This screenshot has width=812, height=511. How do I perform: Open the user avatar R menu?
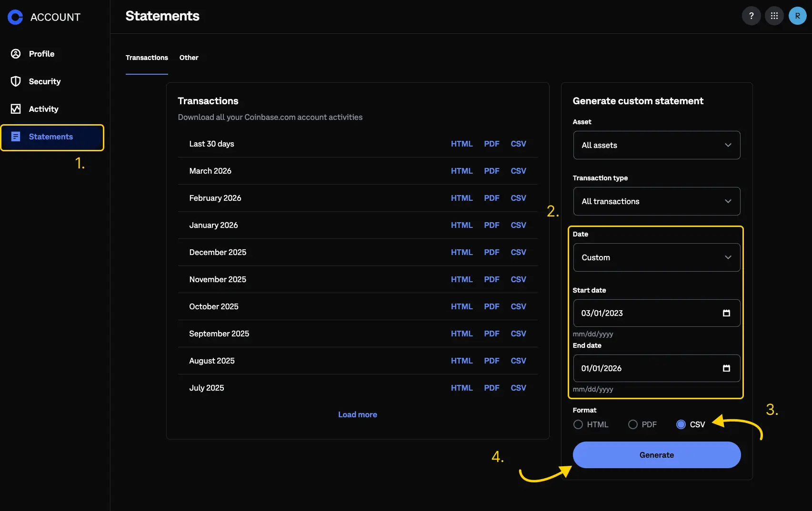[797, 16]
